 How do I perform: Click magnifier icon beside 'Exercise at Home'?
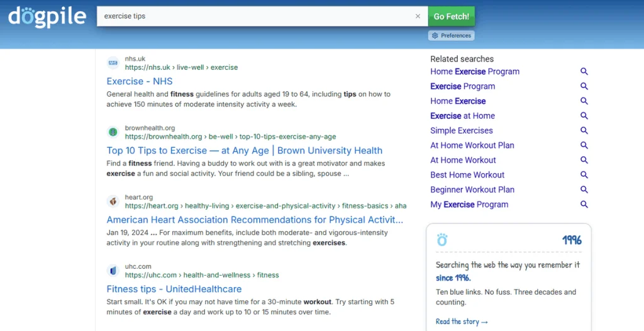point(584,116)
